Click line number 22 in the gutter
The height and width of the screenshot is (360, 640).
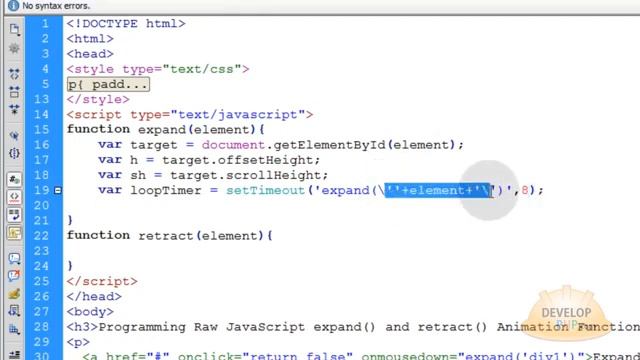42,236
